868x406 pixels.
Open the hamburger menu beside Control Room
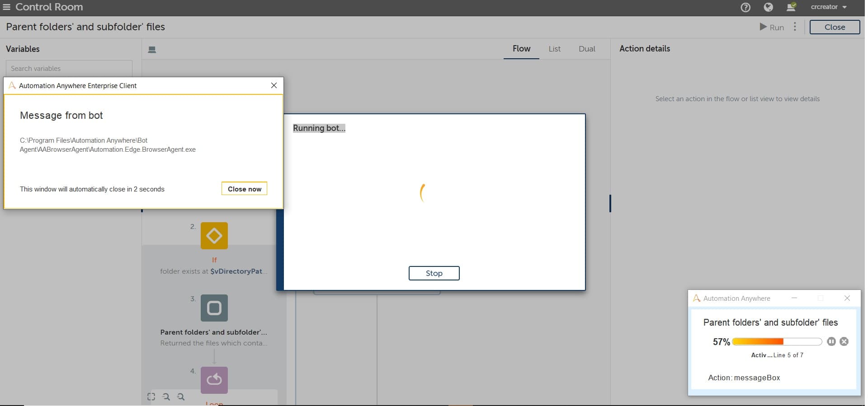[6, 7]
